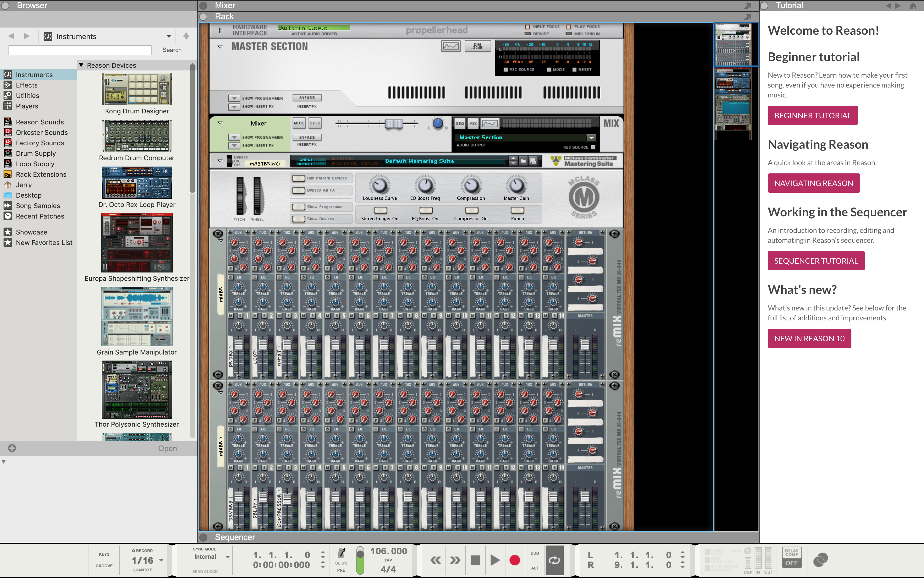Click the Delay Comp OFF button
Viewport: 924px width, 578px height.
click(x=791, y=557)
